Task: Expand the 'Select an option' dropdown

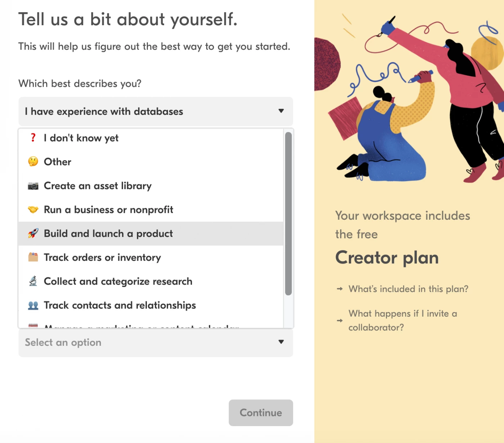Action: [156, 343]
